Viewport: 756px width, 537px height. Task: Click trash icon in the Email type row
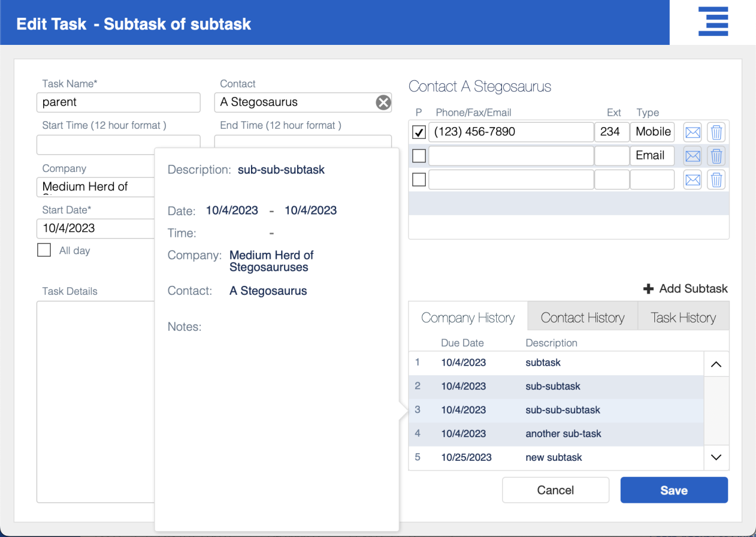pos(716,156)
